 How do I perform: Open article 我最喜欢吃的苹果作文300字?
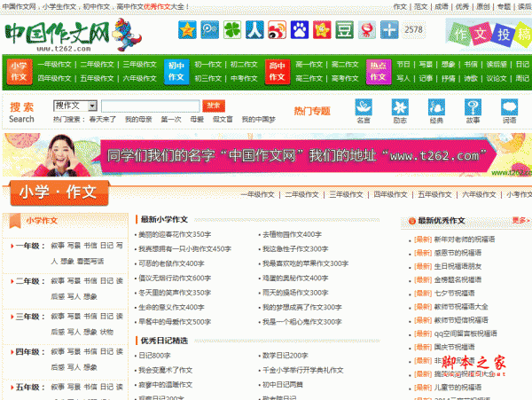click(305, 263)
